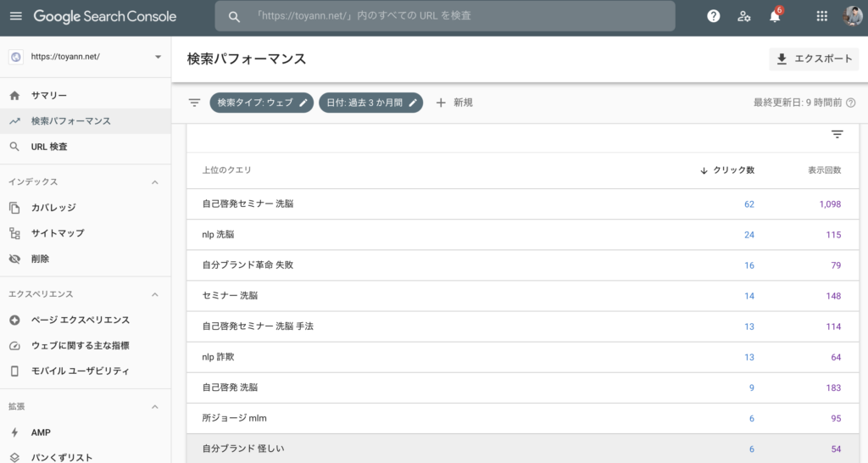Click the table filter icon above rows

tap(837, 134)
